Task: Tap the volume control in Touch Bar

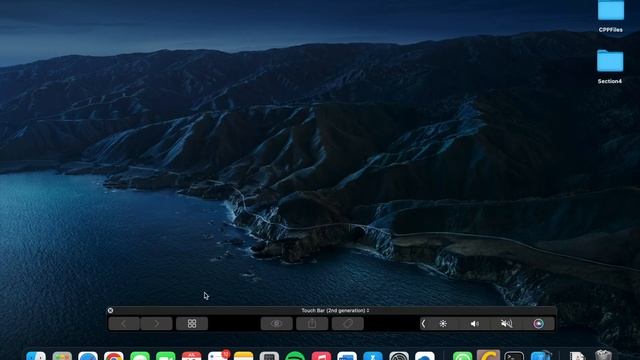Action: click(474, 324)
